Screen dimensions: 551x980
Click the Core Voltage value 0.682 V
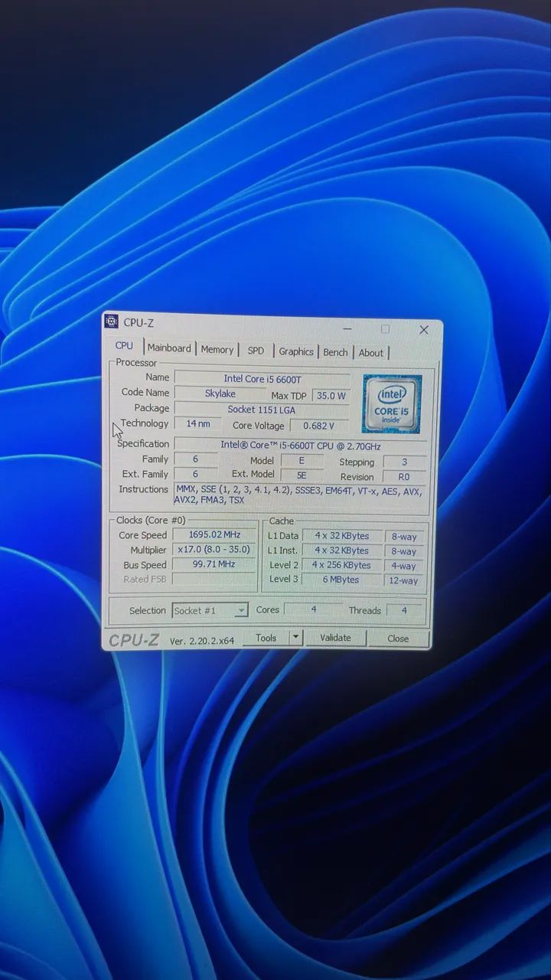319,426
